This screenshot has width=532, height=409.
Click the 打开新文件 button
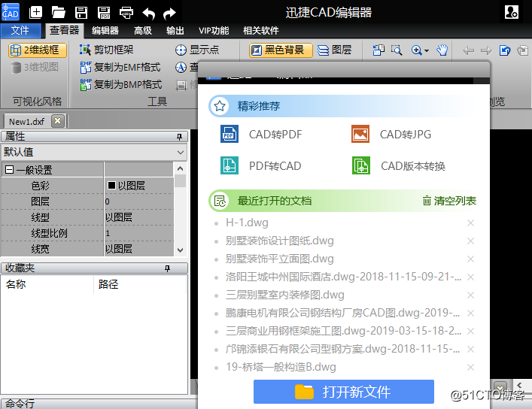[344, 392]
